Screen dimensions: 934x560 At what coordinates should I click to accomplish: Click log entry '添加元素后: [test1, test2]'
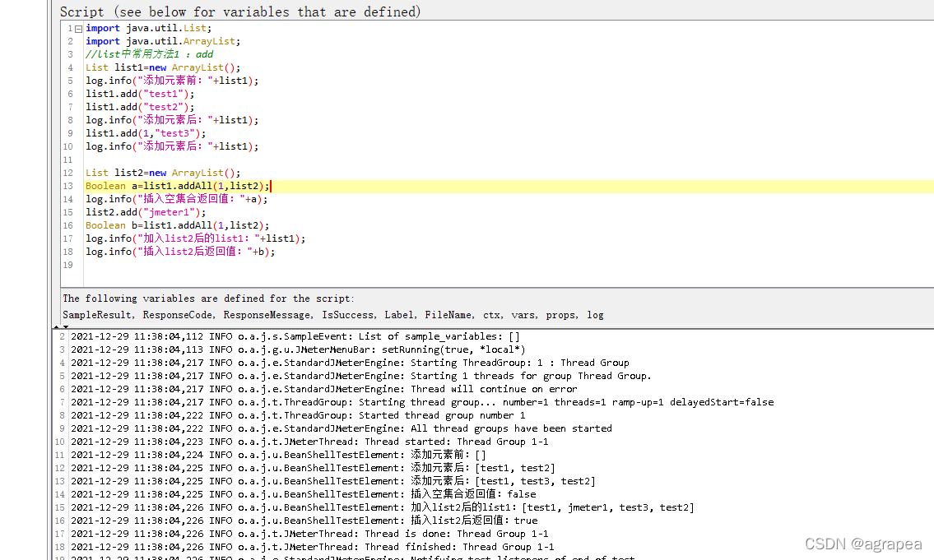tap(313, 467)
